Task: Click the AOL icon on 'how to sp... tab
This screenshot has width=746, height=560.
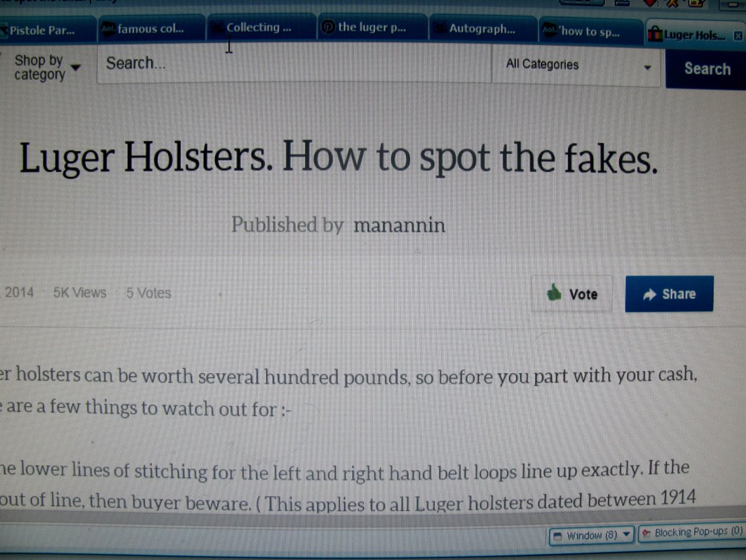Action: click(x=550, y=30)
